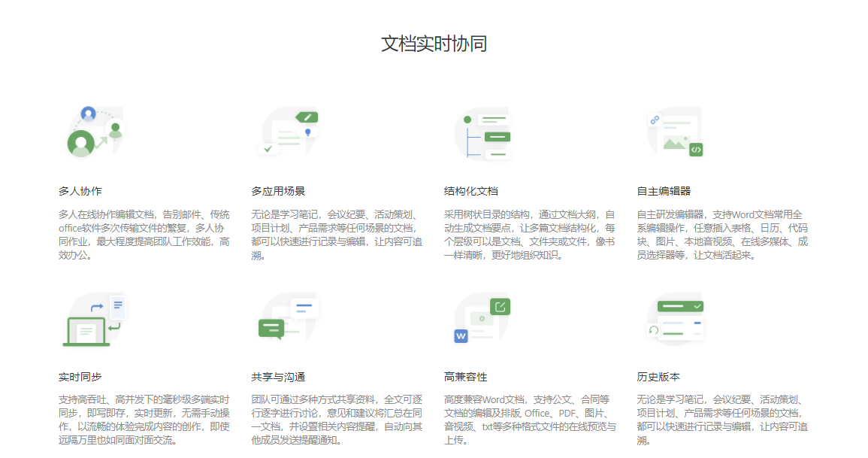Click the 共享与沟通 chat bubbles icon
This screenshot has width=868, height=458.
[x=288, y=318]
